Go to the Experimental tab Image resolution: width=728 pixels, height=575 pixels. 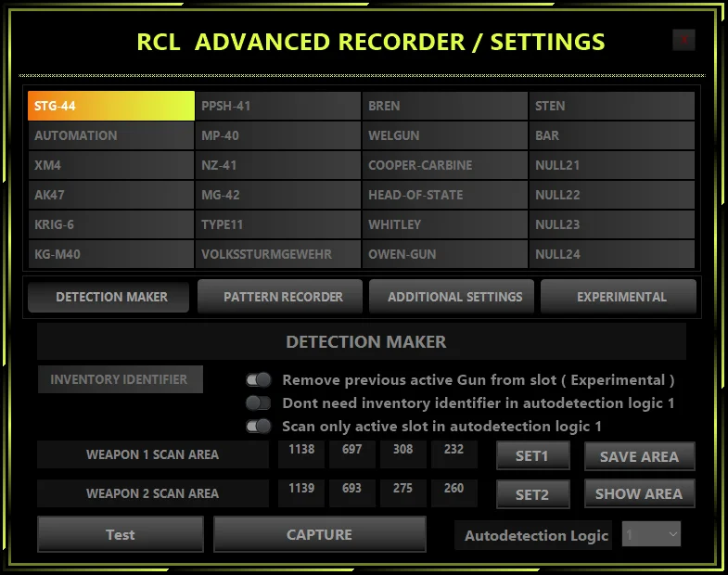(x=620, y=297)
